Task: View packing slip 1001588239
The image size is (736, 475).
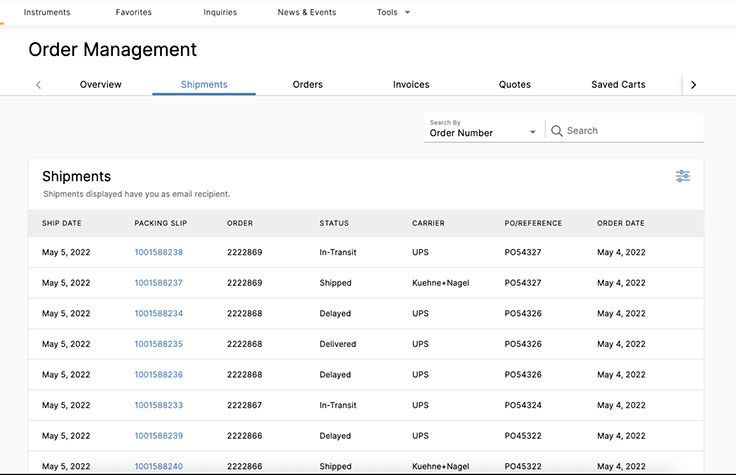Action: pos(158,436)
